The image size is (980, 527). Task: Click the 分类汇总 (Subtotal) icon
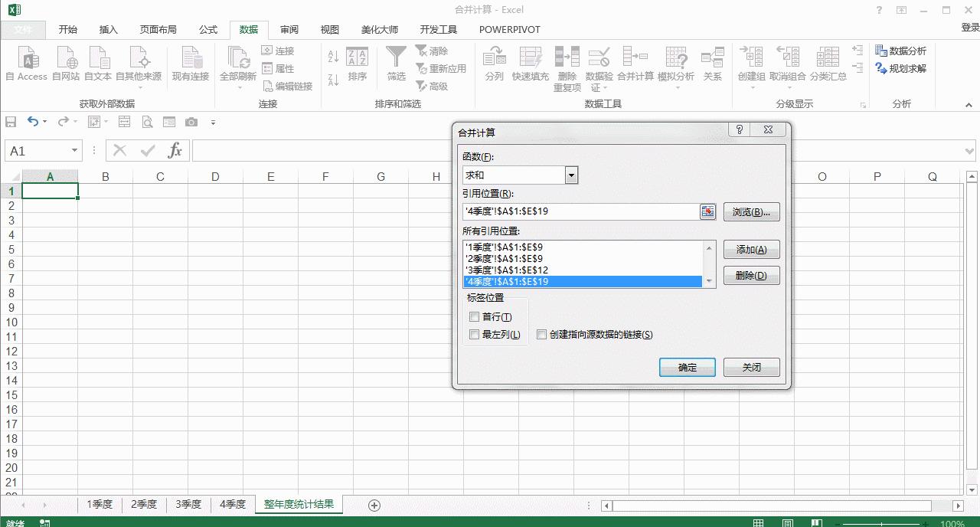coord(828,61)
